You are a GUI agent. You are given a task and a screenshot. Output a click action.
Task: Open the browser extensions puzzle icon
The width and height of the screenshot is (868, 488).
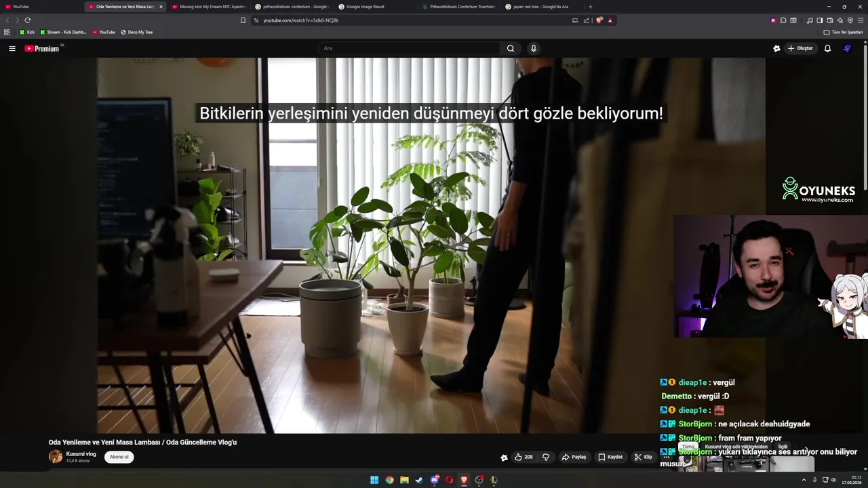pos(783,20)
